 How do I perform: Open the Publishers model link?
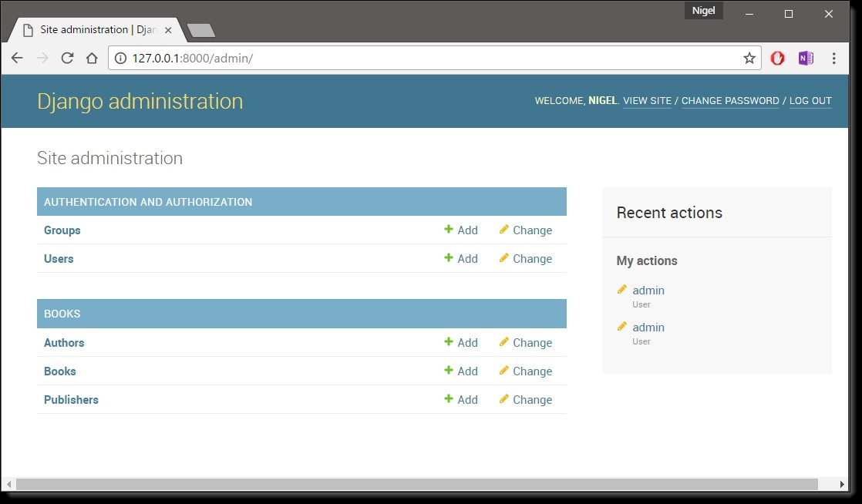tap(71, 400)
